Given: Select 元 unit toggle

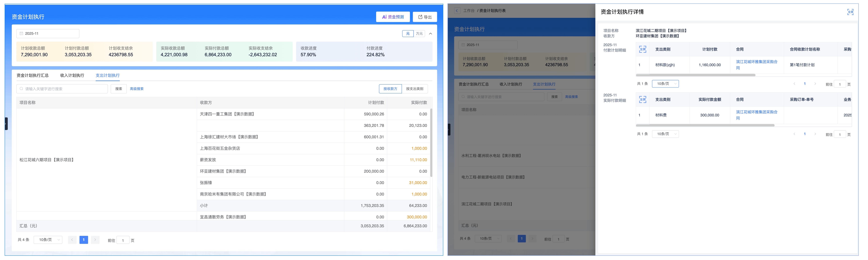Looking at the screenshot, I should click(408, 34).
